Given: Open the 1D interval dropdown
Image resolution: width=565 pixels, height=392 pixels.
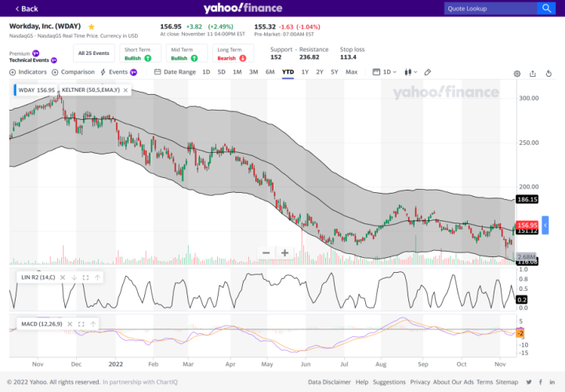Looking at the screenshot, I should pyautogui.click(x=385, y=72).
